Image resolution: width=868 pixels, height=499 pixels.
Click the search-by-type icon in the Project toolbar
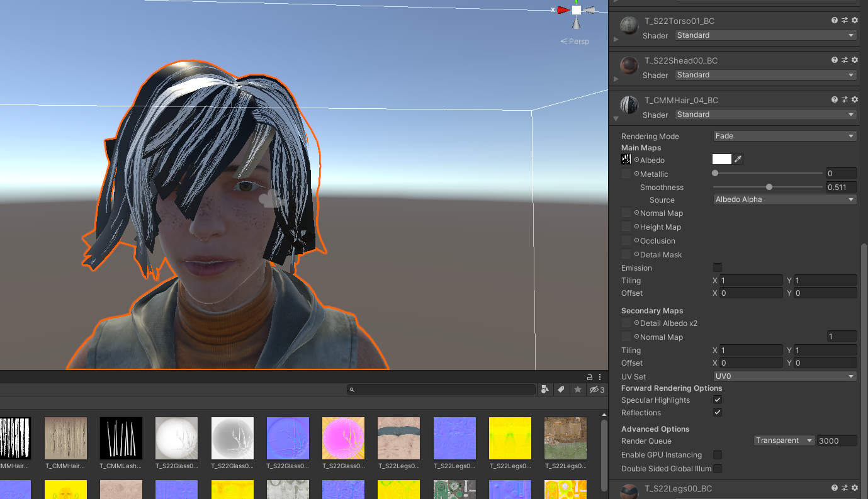(544, 390)
